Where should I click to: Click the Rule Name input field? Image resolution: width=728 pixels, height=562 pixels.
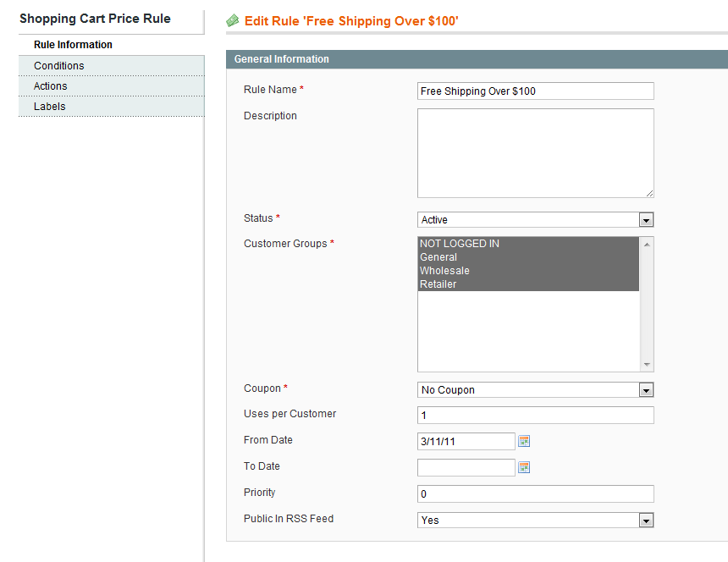tap(535, 91)
